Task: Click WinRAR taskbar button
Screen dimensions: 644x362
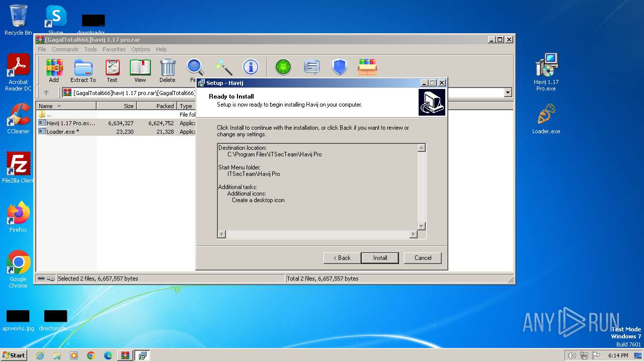Action: 125,355
